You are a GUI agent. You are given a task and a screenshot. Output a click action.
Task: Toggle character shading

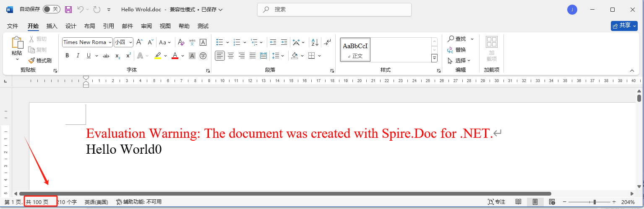(192, 56)
